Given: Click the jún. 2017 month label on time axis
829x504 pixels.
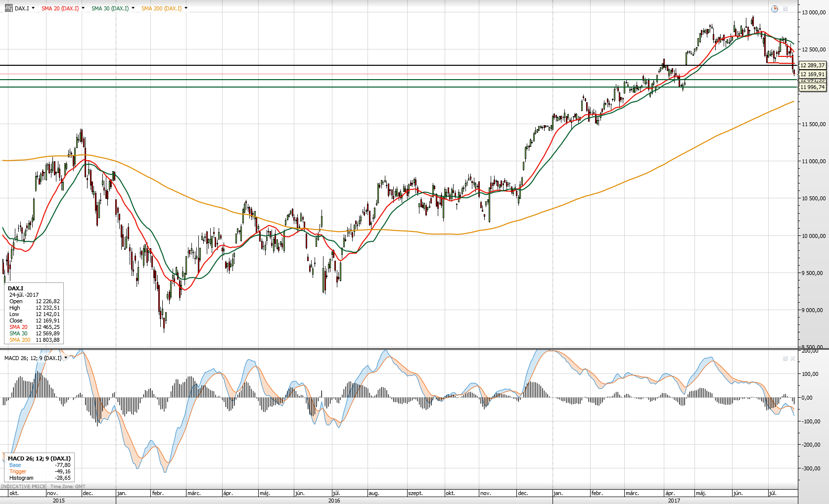Looking at the screenshot, I should pyautogui.click(x=738, y=493).
